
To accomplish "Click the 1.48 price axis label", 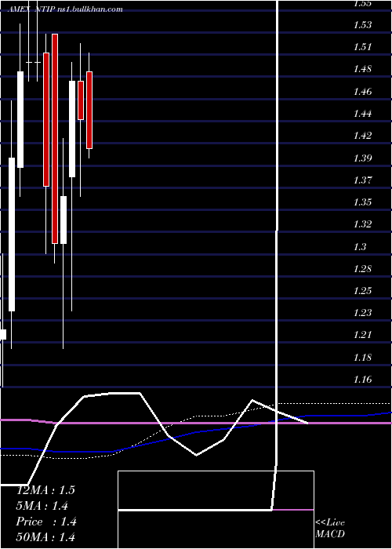I will point(362,69).
